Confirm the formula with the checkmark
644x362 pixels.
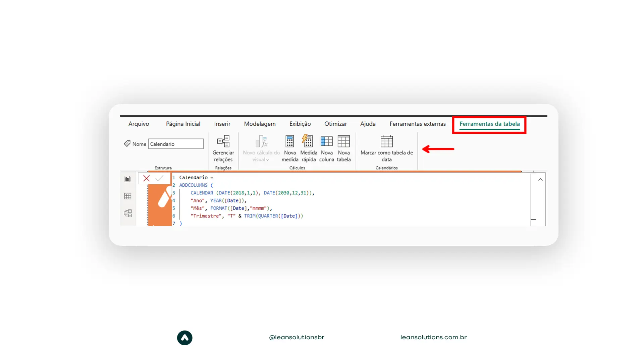pyautogui.click(x=159, y=178)
